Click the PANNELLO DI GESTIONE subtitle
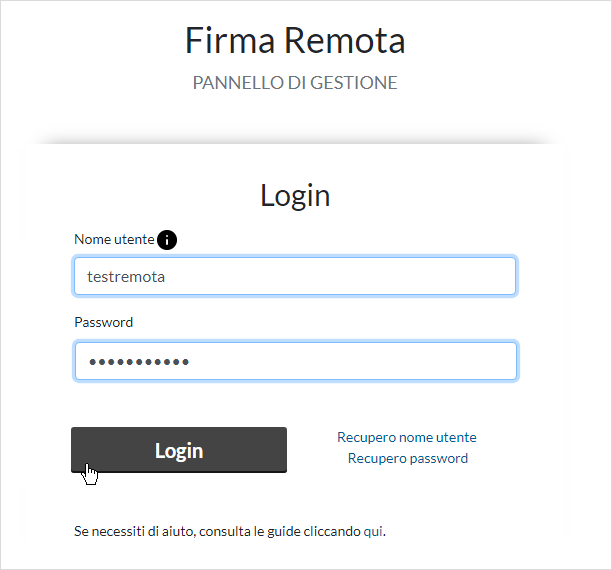Viewport: 612px width, 570px height. pyautogui.click(x=295, y=83)
